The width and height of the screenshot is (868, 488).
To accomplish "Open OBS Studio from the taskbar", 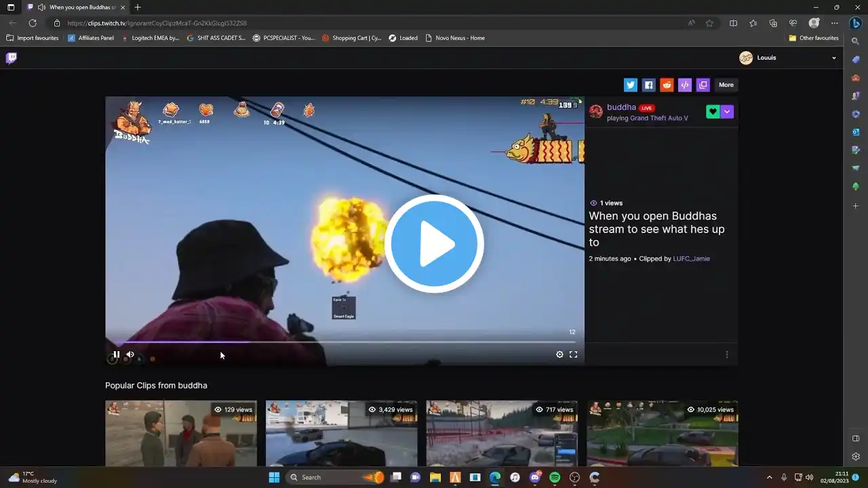I will tap(575, 477).
